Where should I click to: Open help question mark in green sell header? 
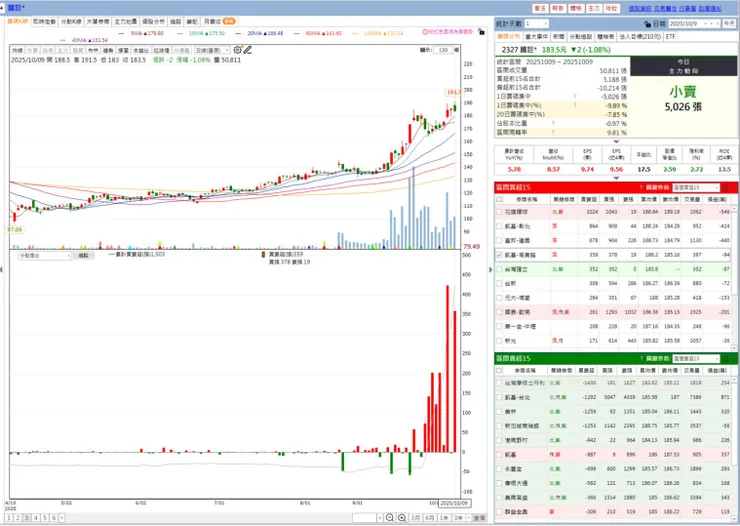click(641, 359)
